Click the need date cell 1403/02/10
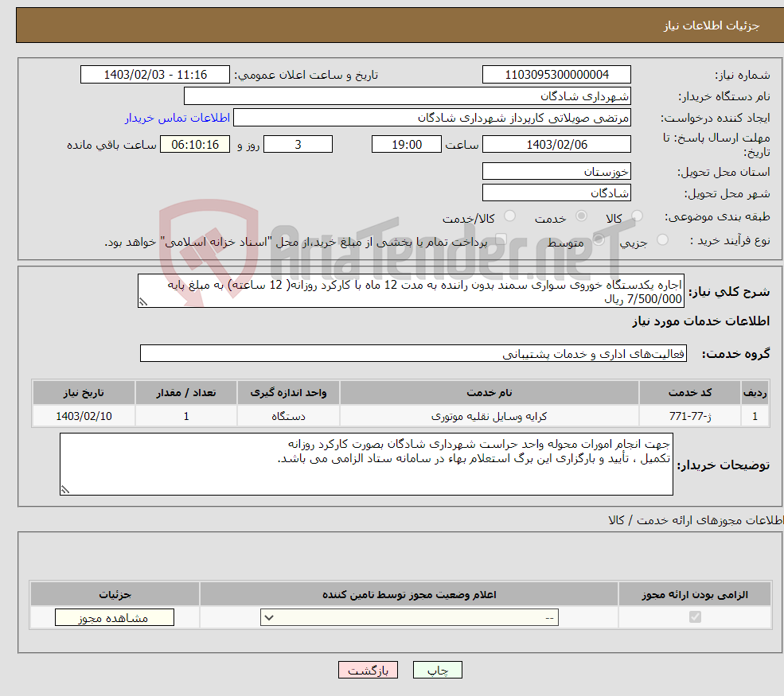This screenshot has height=696, width=784. [x=84, y=416]
